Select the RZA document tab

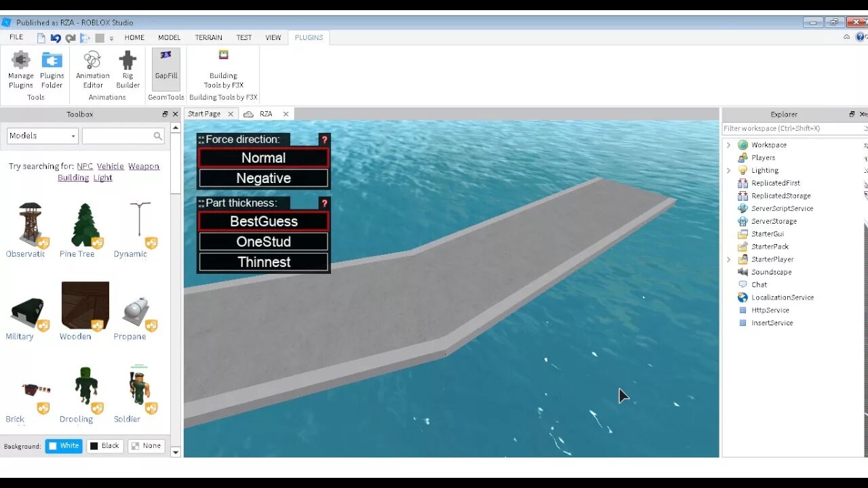tap(266, 114)
